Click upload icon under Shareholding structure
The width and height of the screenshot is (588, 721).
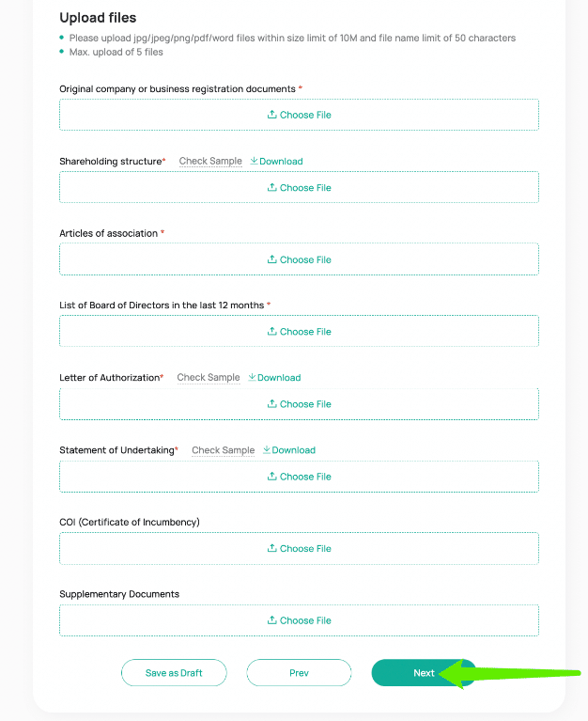(272, 187)
